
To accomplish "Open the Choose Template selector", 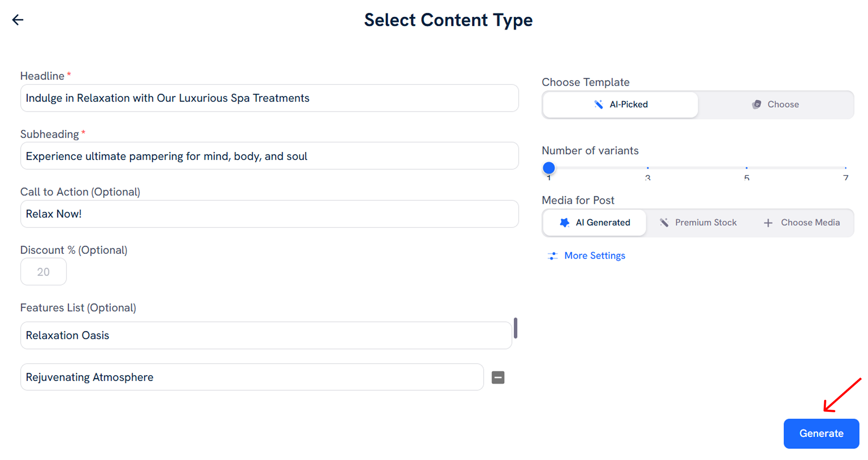I will [x=697, y=104].
